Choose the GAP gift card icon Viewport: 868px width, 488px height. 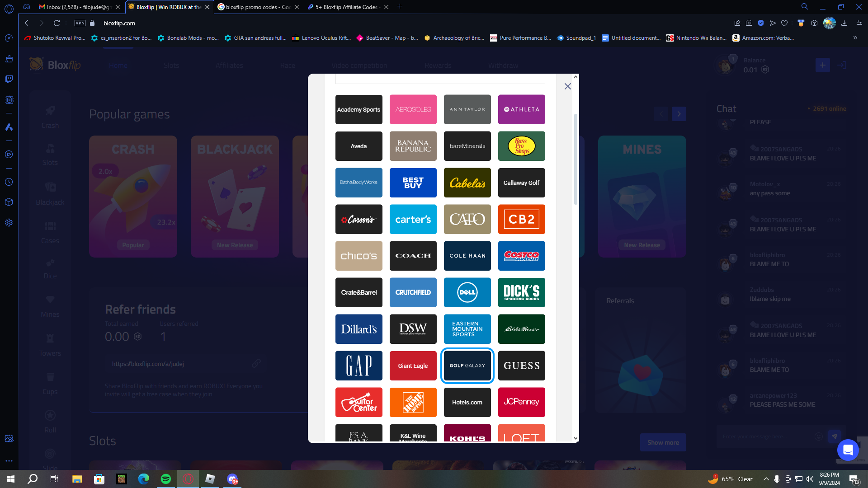(359, 366)
